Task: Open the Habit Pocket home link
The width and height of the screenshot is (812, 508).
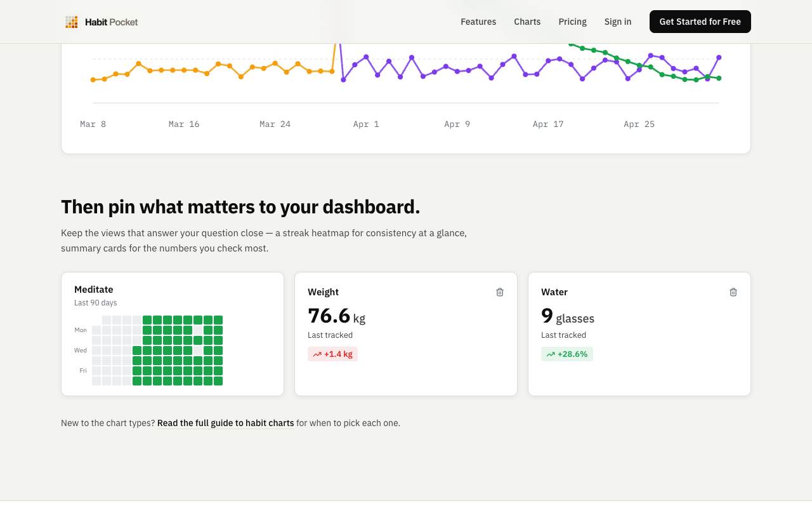Action: pos(101,22)
